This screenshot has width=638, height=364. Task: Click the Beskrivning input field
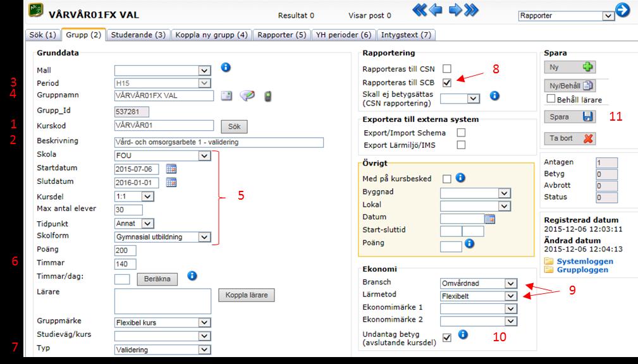tap(219, 142)
